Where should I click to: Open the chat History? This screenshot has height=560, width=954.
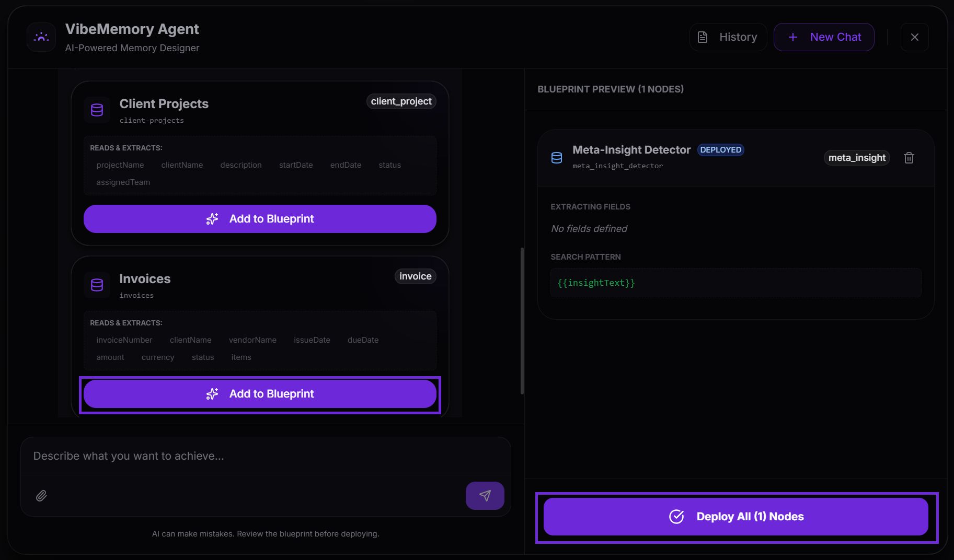[728, 37]
